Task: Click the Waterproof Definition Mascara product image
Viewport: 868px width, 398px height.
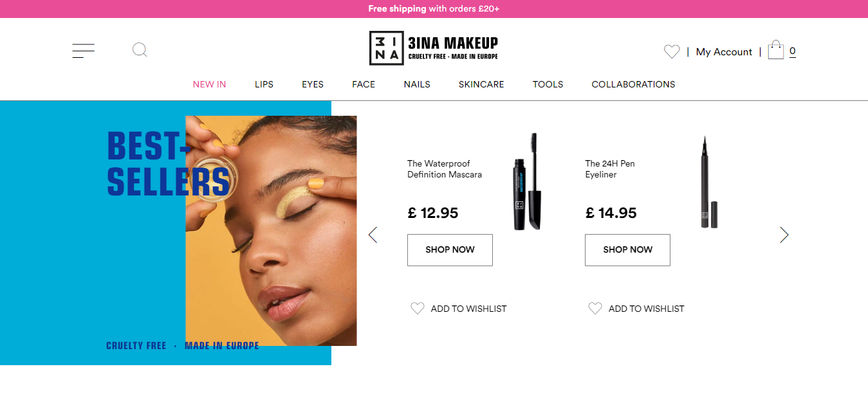Action: point(528,181)
